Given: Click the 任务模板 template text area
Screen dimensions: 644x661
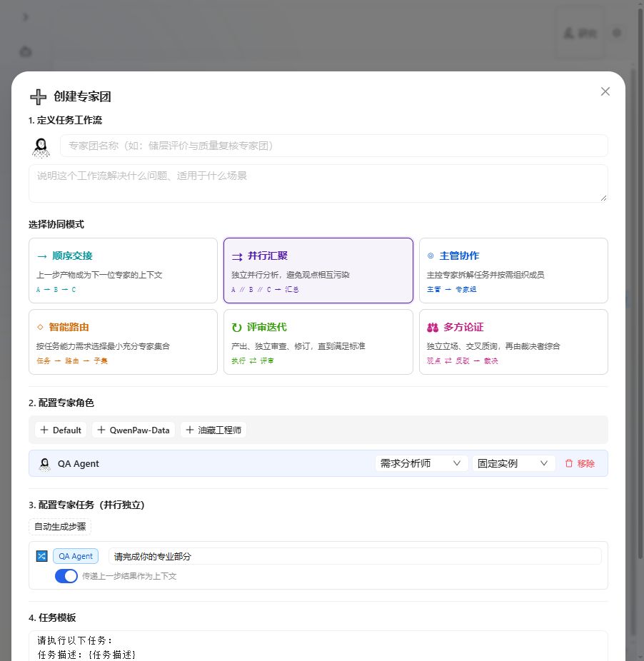Looking at the screenshot, I should click(318, 646).
